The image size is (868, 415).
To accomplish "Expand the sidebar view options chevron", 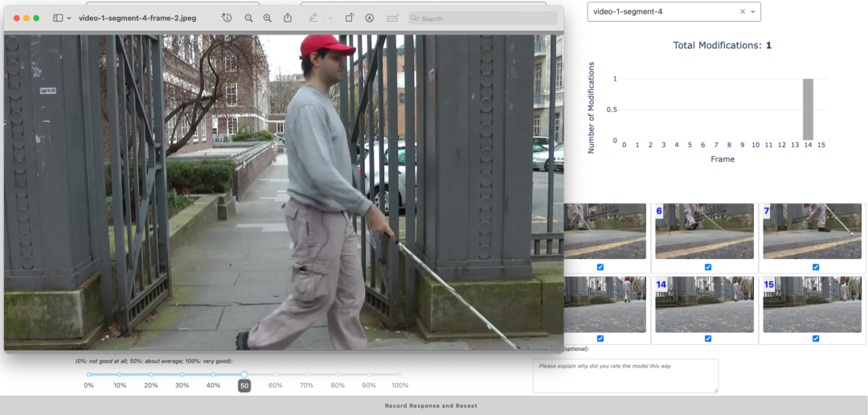I will [69, 18].
